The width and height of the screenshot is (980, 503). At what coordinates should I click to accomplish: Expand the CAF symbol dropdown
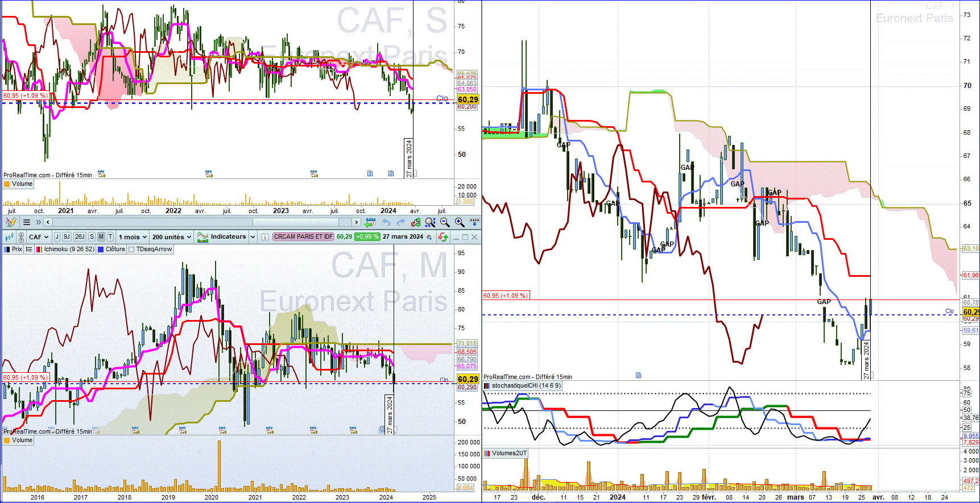(x=39, y=237)
